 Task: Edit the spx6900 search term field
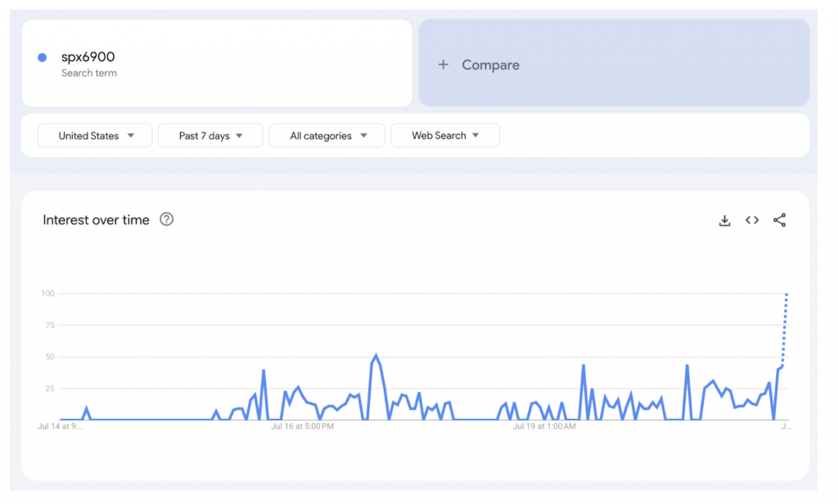click(x=88, y=57)
